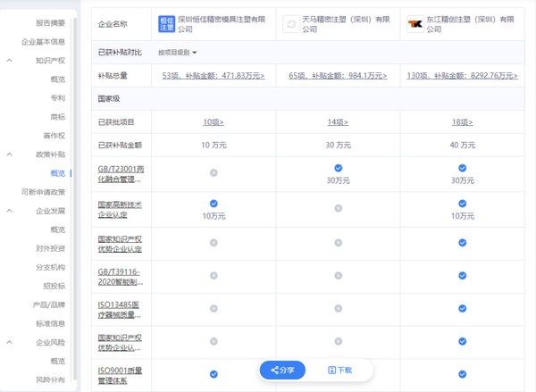Open the GB/T23001两化融合管理 policy link
This screenshot has height=392, width=536.
click(x=121, y=174)
